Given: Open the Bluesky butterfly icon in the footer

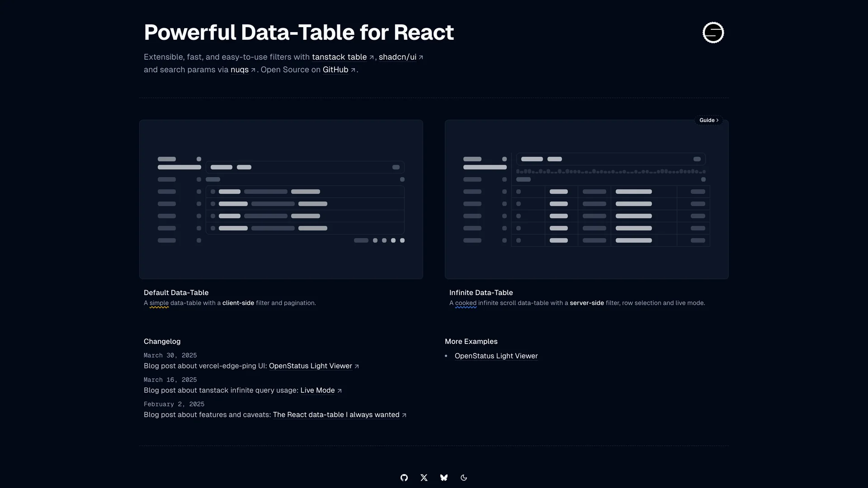Looking at the screenshot, I should pos(444,478).
